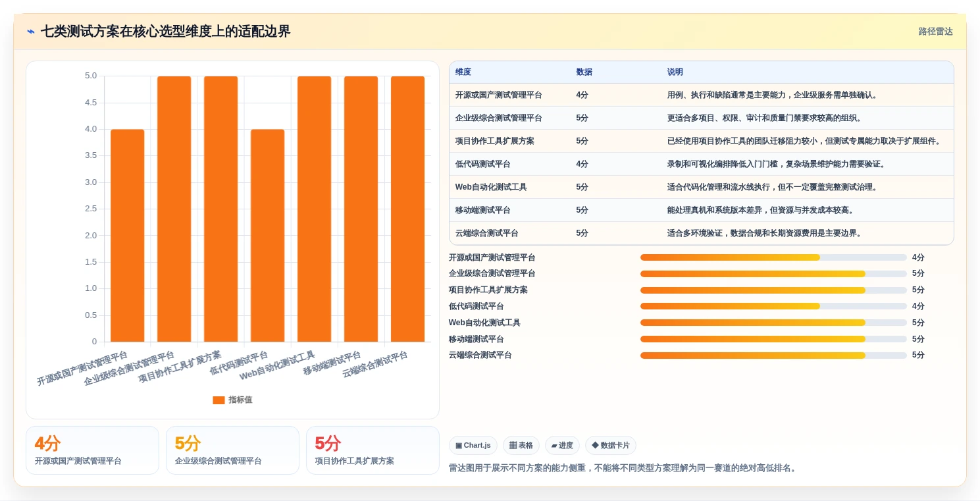Screen dimensions: 980x501
Task: Click the 项目协作工具扩展方案 bar in chart
Action: (220, 209)
